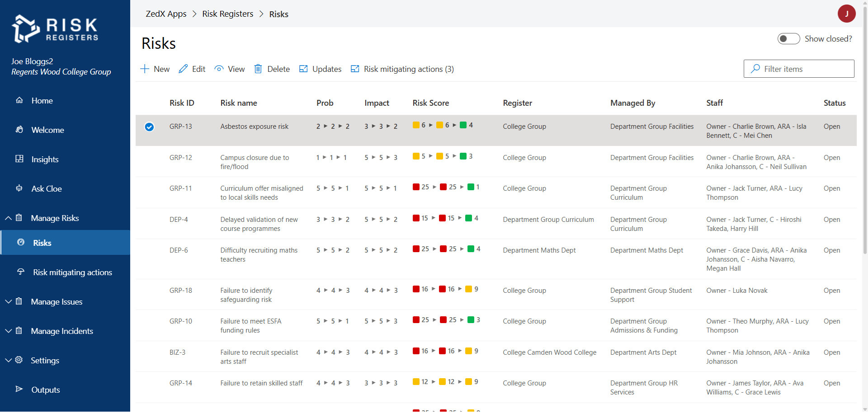Select the DEP-6 risk ID cell
This screenshot has width=868, height=413.
click(179, 250)
